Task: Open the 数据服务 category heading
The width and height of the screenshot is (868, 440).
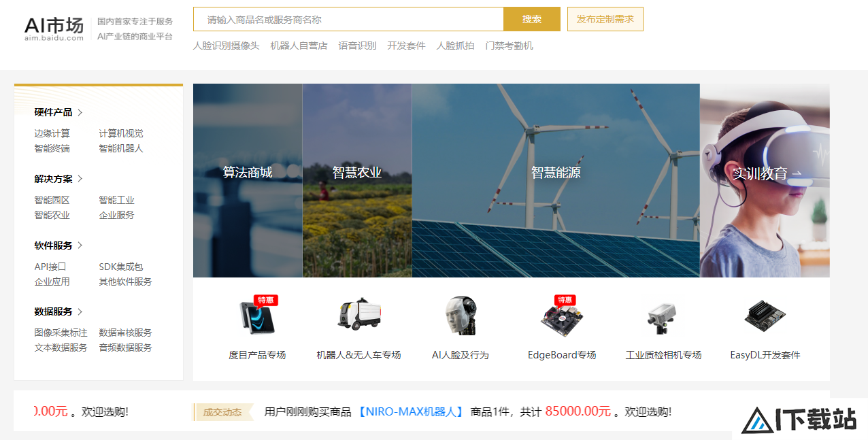Action: tap(53, 311)
